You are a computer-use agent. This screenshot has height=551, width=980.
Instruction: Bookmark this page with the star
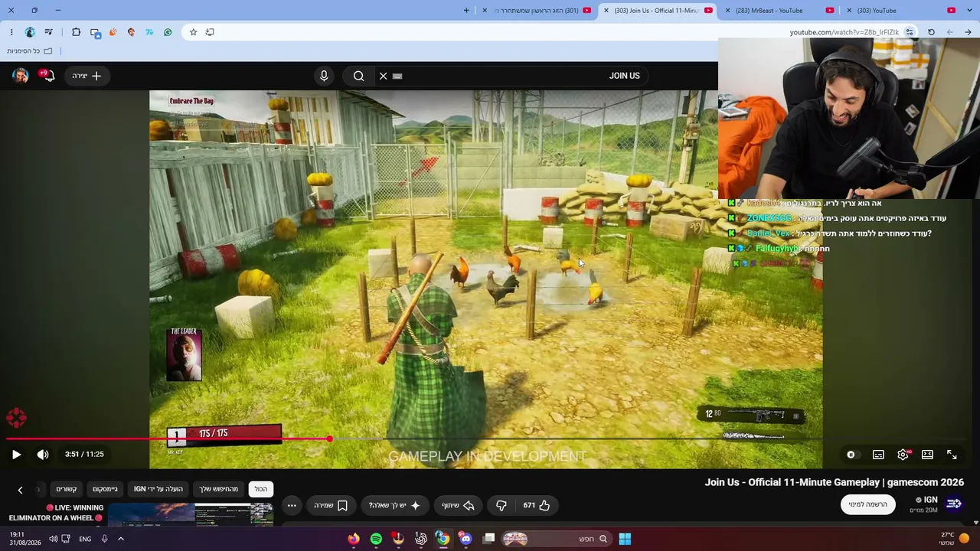[x=193, y=32]
